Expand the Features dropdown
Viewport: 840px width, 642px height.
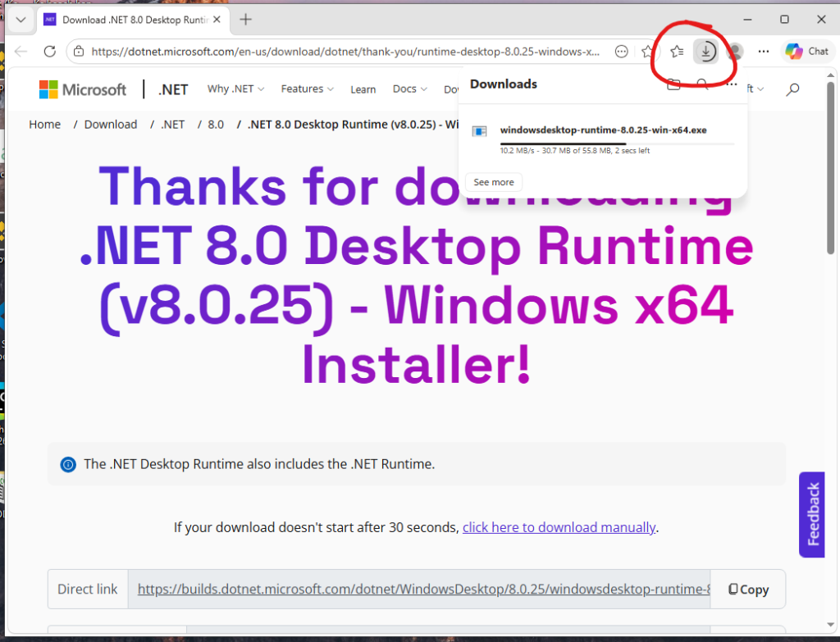point(307,89)
